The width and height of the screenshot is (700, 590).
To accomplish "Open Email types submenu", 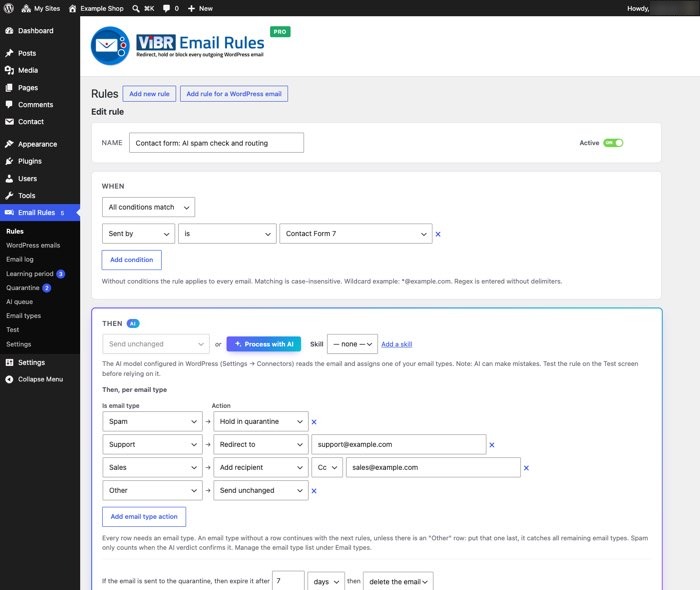I will pyautogui.click(x=24, y=316).
